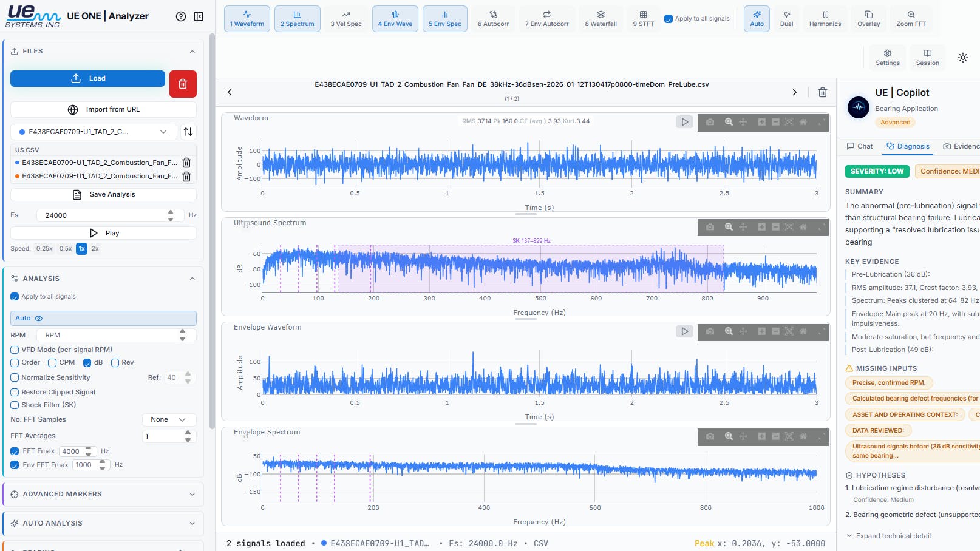Step the sampling rate Fs value

point(171,215)
